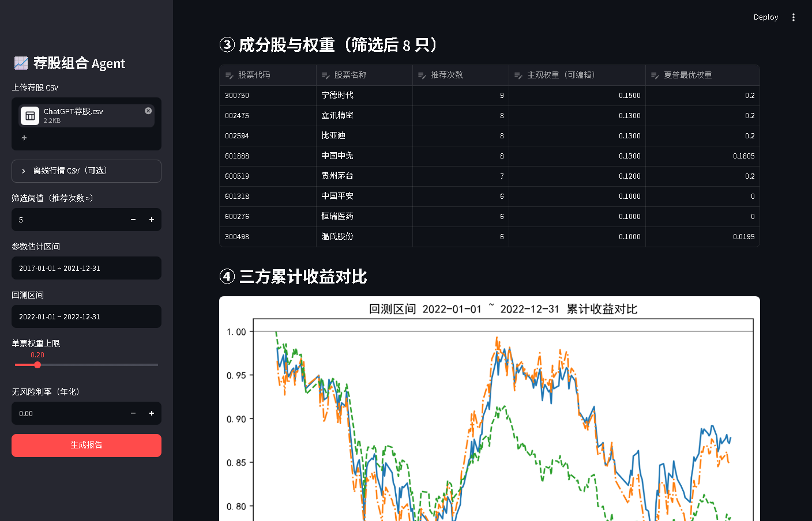Select the 立讯精密 name cell
812x521 pixels.
coord(364,116)
